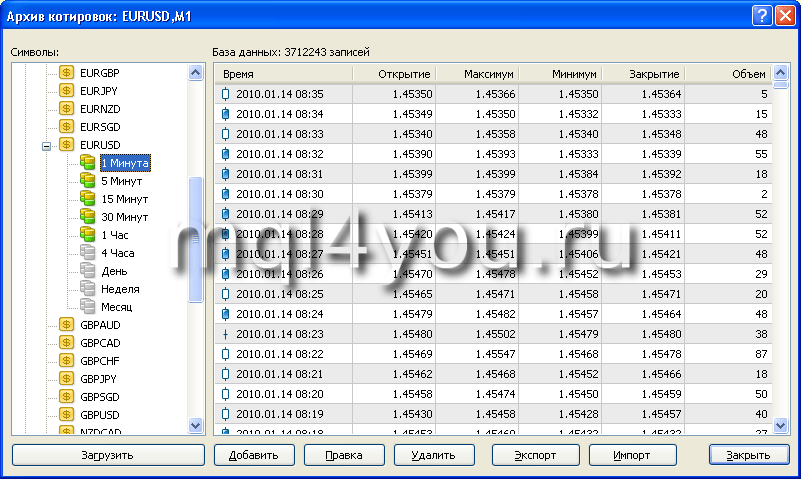Click the EURGBP symbol coin icon
Image resolution: width=801 pixels, height=479 pixels.
pyautogui.click(x=67, y=73)
